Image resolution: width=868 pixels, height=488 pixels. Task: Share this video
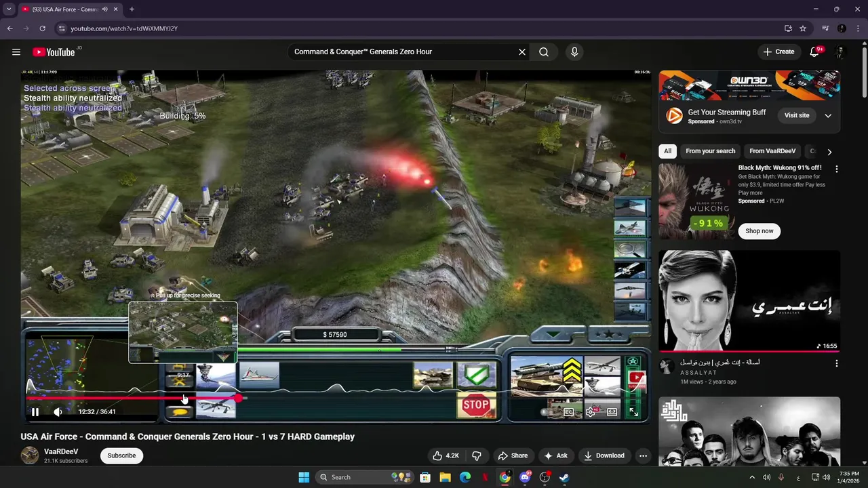tap(512, 455)
